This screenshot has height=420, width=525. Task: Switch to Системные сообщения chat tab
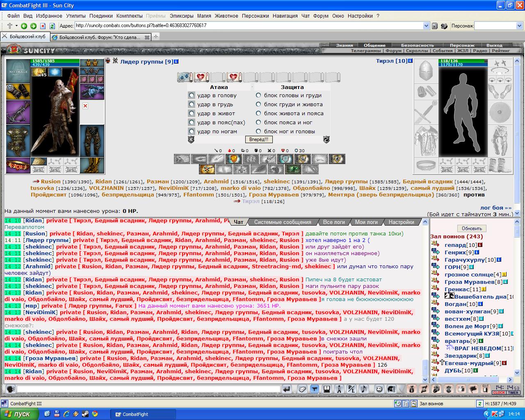283,222
